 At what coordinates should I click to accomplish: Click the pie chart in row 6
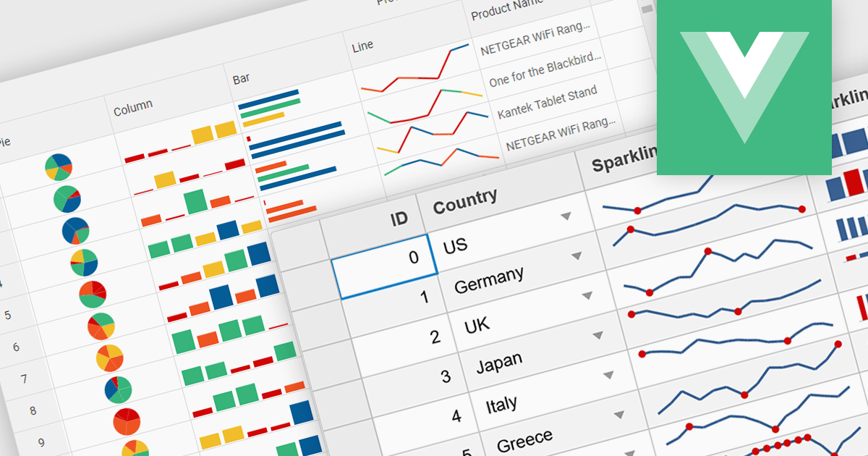point(101,326)
